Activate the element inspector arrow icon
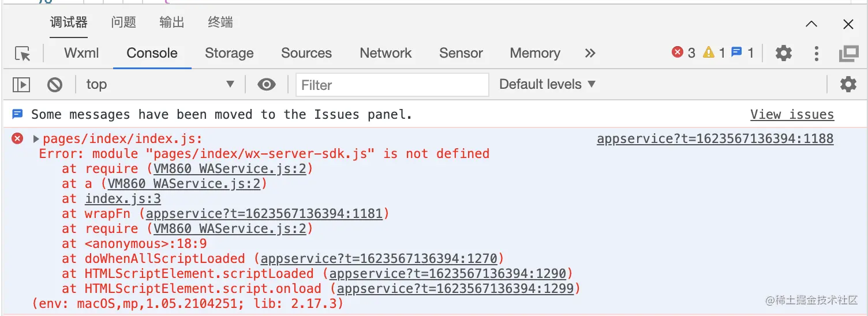Viewport: 868px width, 316px height. tap(23, 54)
